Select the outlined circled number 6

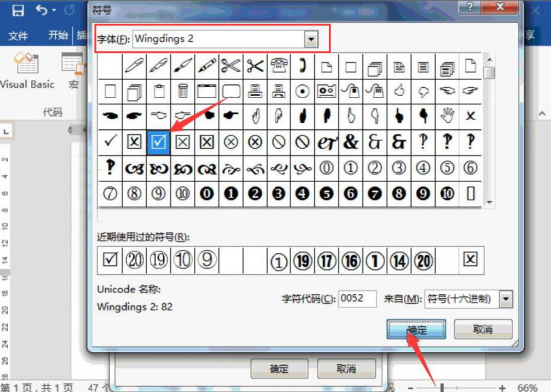470,168
